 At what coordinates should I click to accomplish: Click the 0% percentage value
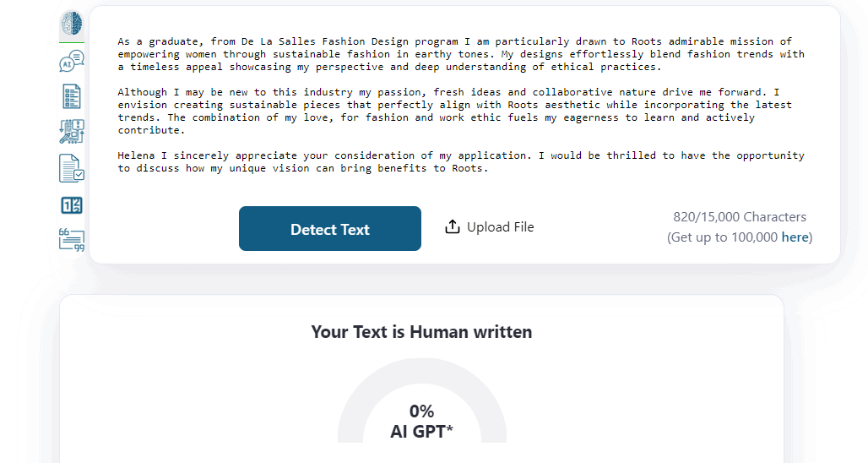(x=422, y=411)
